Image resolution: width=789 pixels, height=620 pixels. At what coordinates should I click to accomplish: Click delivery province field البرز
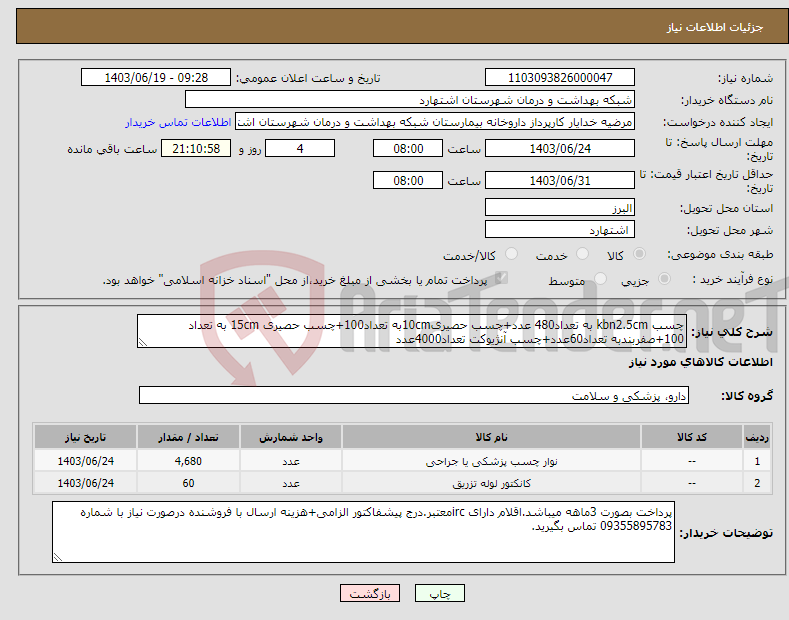560,207
